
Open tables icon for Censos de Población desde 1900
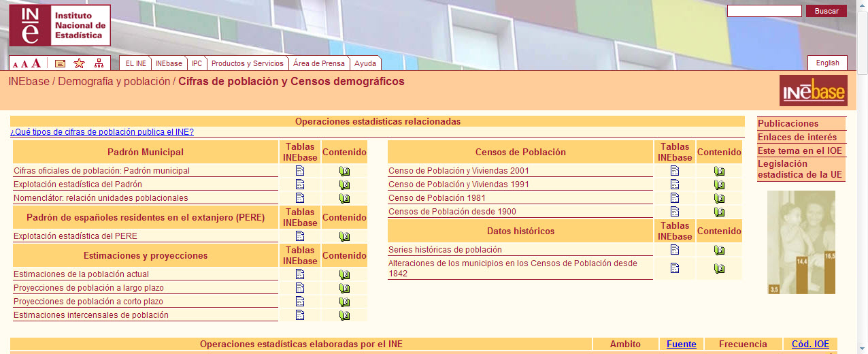(x=675, y=212)
